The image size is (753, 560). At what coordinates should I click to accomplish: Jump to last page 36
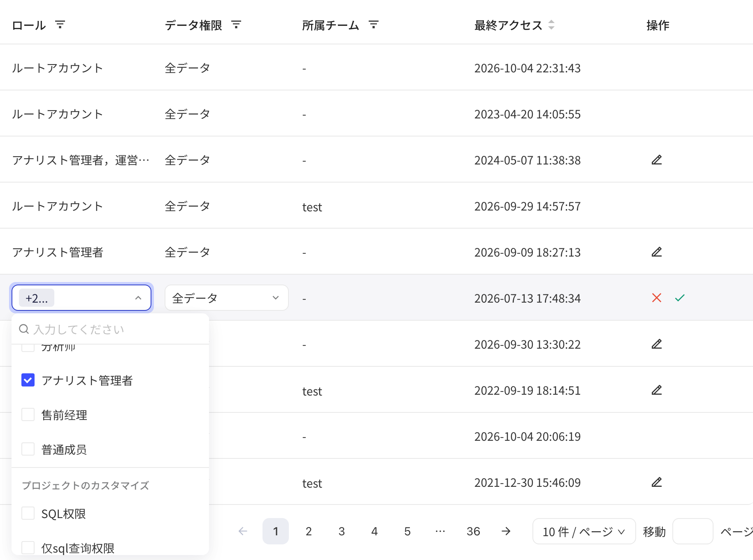(x=473, y=531)
